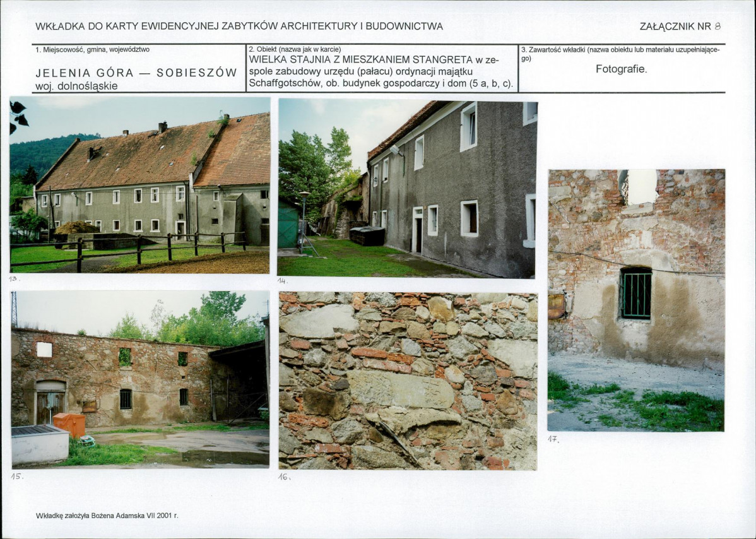Click photo 15 of the ruined stone courtyard wall
The image size is (756, 539).
click(x=140, y=379)
